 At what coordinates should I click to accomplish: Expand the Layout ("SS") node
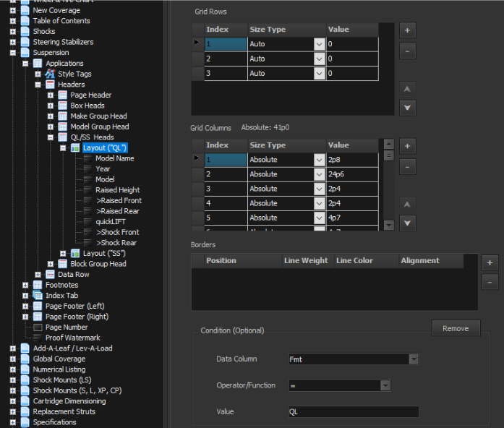pos(63,254)
